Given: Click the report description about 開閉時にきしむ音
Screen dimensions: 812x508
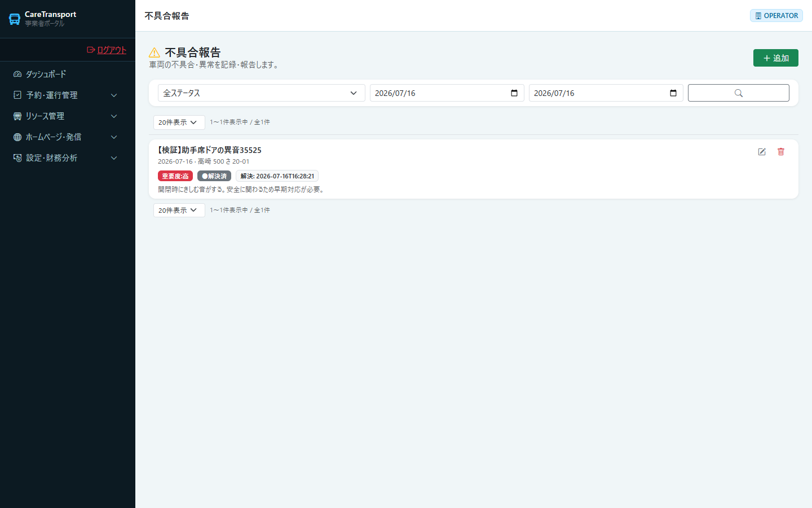Looking at the screenshot, I should point(242,190).
